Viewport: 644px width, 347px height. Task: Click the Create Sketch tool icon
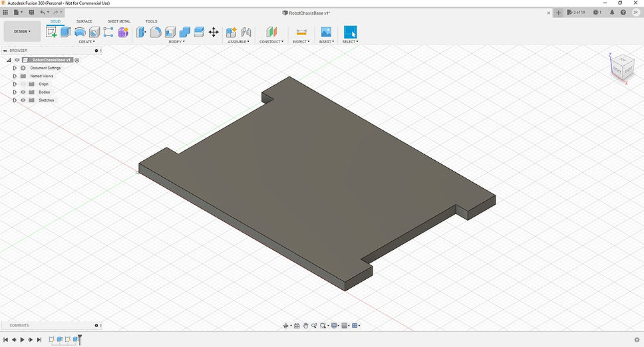click(51, 32)
